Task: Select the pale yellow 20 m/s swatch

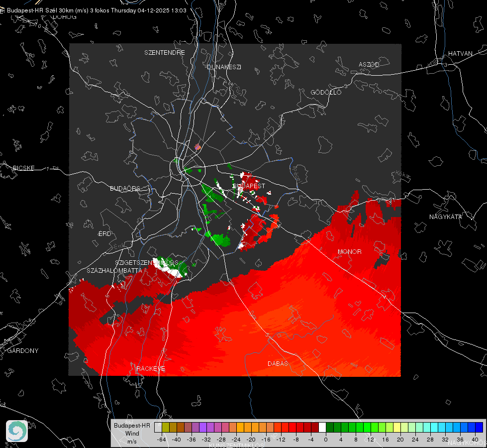Action: pos(397,428)
